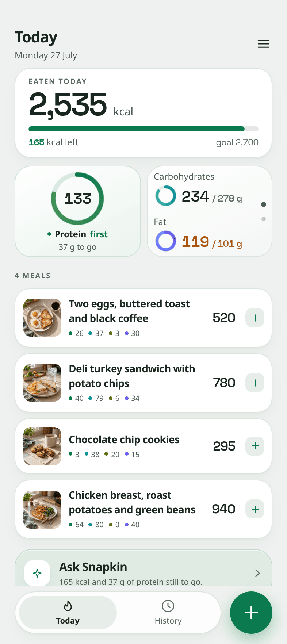Open the Deli turkey sandwich entry

point(143,383)
